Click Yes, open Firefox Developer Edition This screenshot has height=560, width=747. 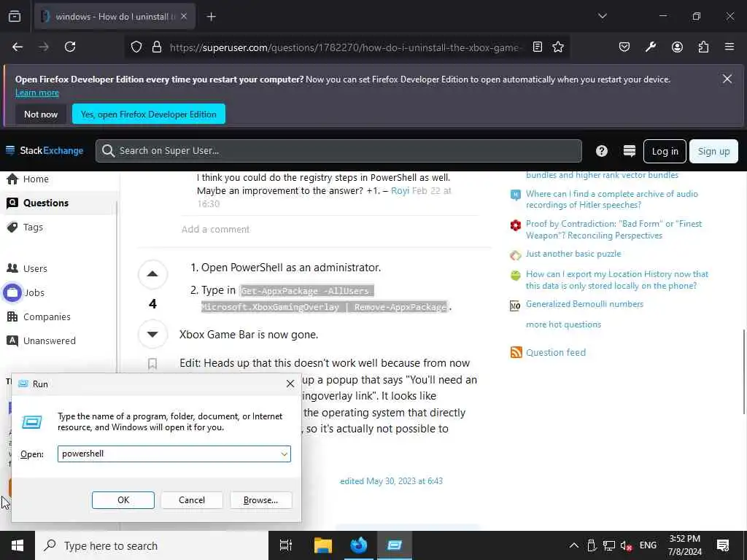(149, 114)
